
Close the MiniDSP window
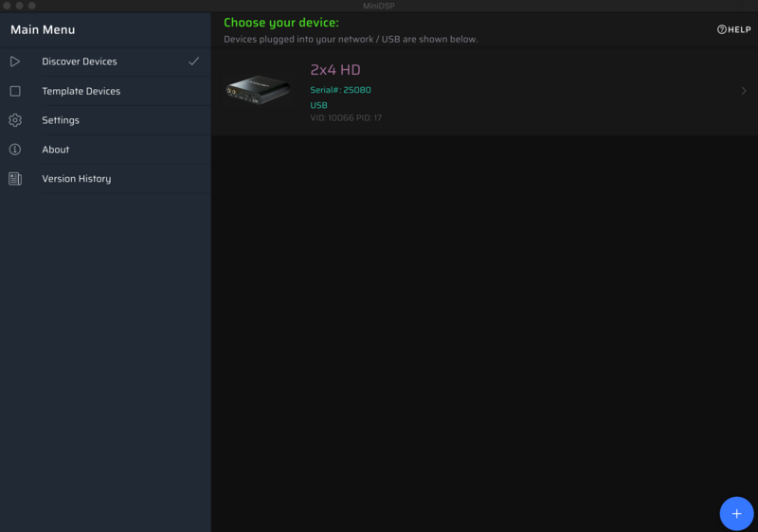point(7,6)
